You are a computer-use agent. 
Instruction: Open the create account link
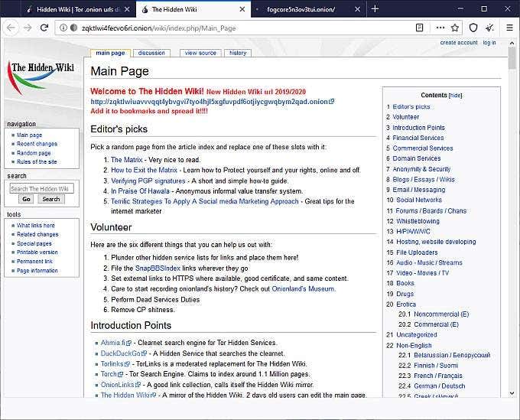pyautogui.click(x=459, y=43)
